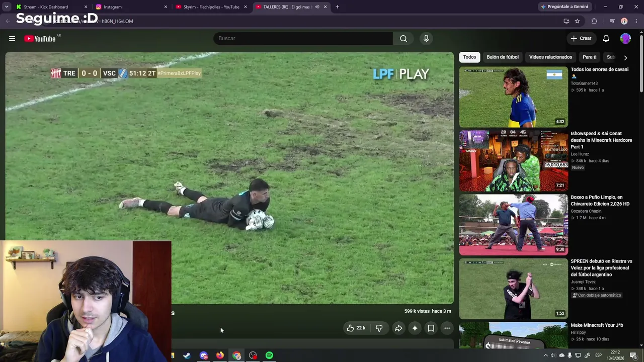The image size is (644, 362).
Task: Click the video player to pause playback
Action: (x=229, y=178)
